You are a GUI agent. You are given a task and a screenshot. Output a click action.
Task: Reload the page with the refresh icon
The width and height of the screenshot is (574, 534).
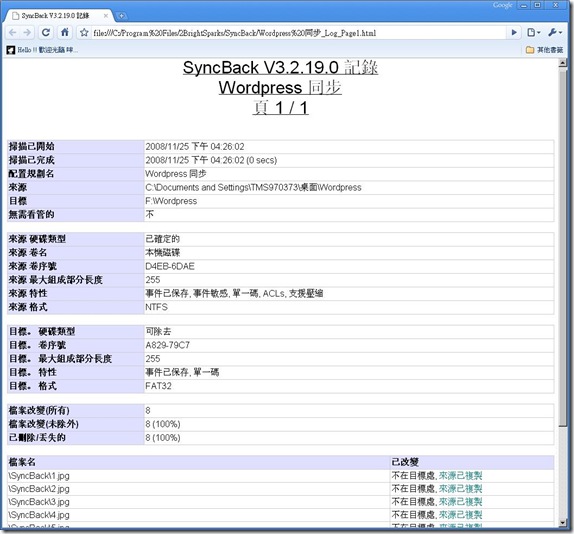tap(46, 33)
